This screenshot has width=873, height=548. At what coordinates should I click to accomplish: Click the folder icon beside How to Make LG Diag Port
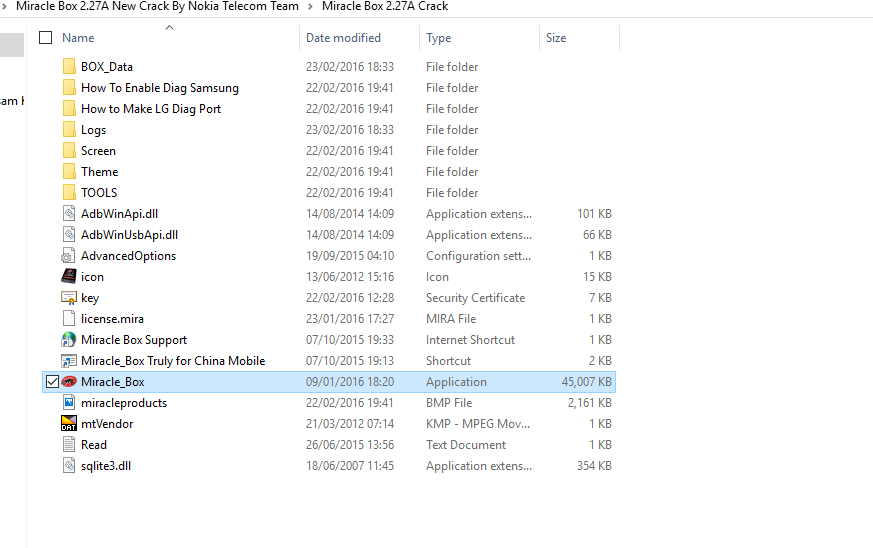coord(69,109)
